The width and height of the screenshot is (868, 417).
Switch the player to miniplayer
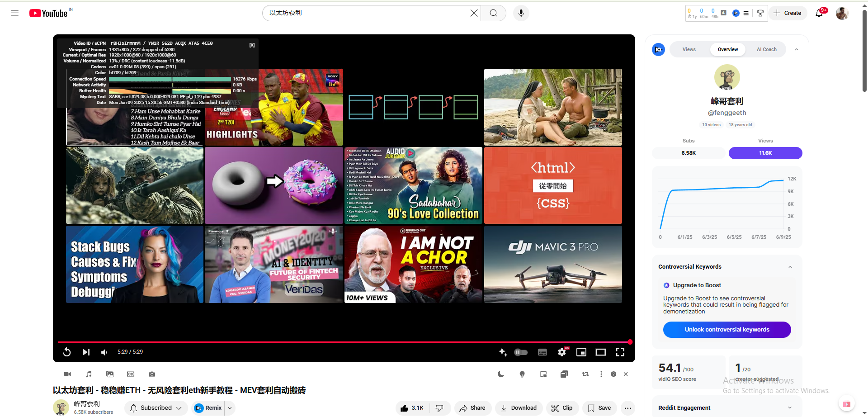tap(581, 352)
